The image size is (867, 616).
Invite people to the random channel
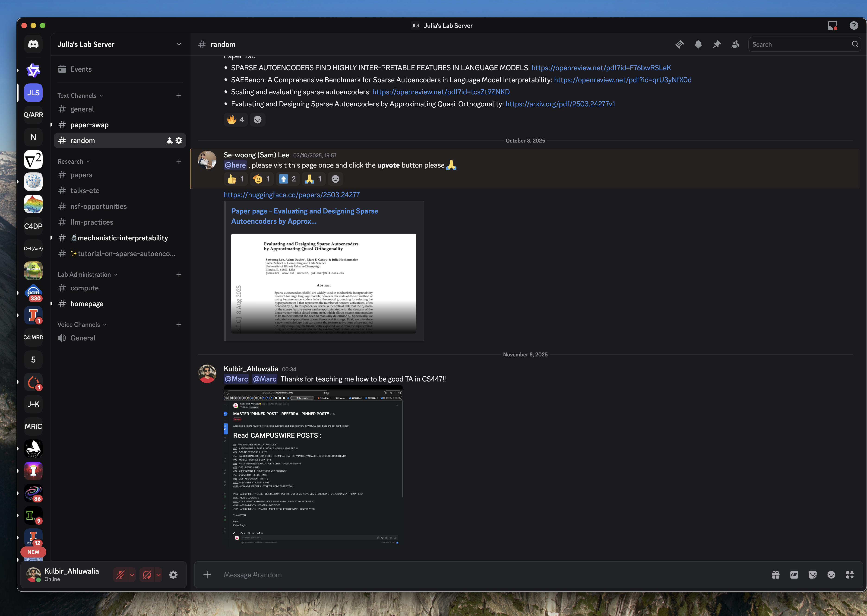coord(169,141)
